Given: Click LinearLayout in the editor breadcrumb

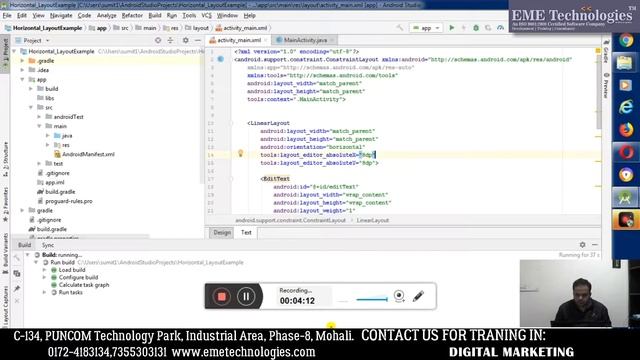Looking at the screenshot, I should point(373,220).
